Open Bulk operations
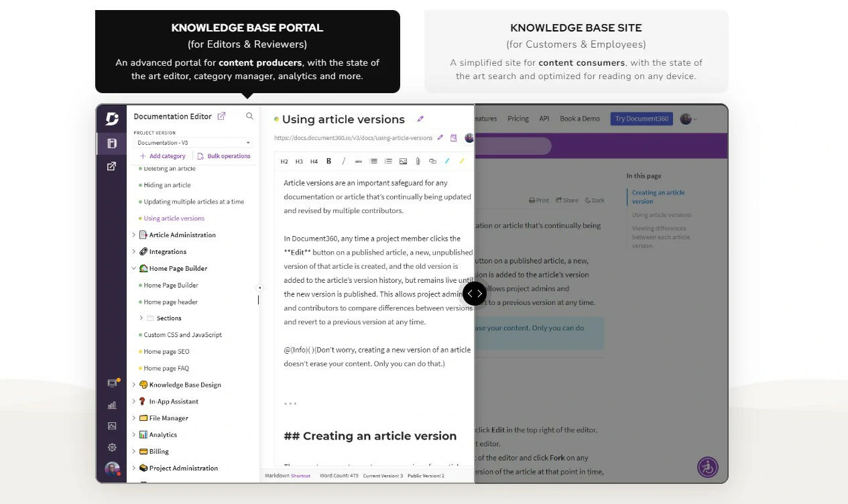 pos(224,156)
